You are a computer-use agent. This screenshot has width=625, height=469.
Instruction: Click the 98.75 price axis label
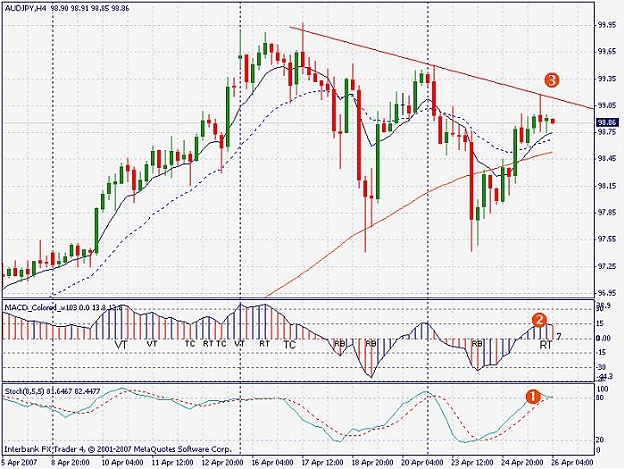click(x=607, y=132)
